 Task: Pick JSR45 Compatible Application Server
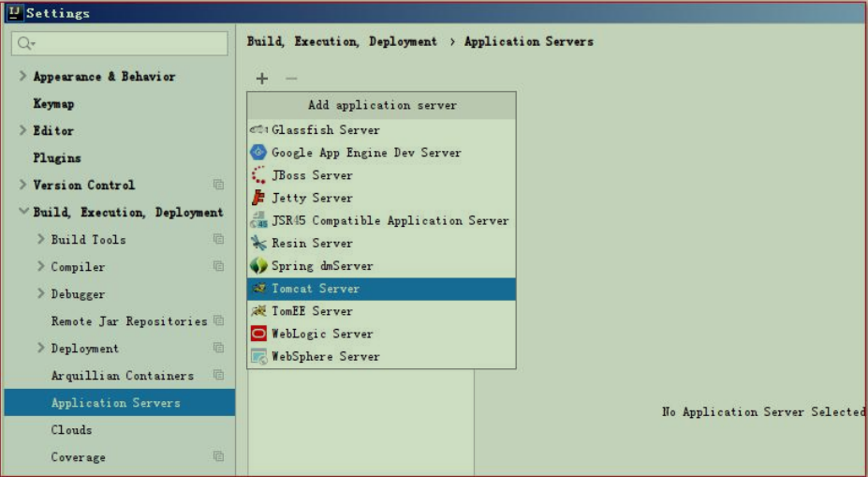point(381,220)
